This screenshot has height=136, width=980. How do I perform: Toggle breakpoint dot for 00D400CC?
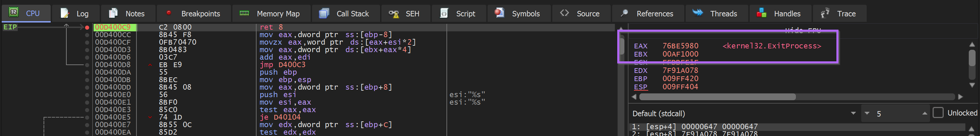87,35
